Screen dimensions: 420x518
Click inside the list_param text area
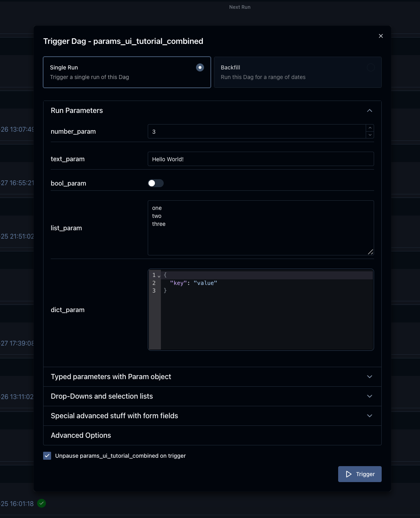coord(261,228)
